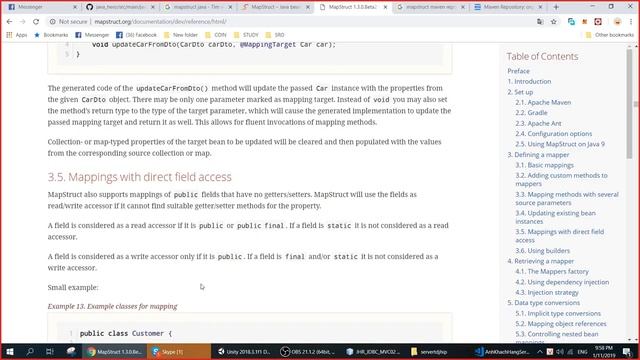The image size is (640, 360).
Task: Open 2.3. Apache Ant link
Action: [x=538, y=123]
